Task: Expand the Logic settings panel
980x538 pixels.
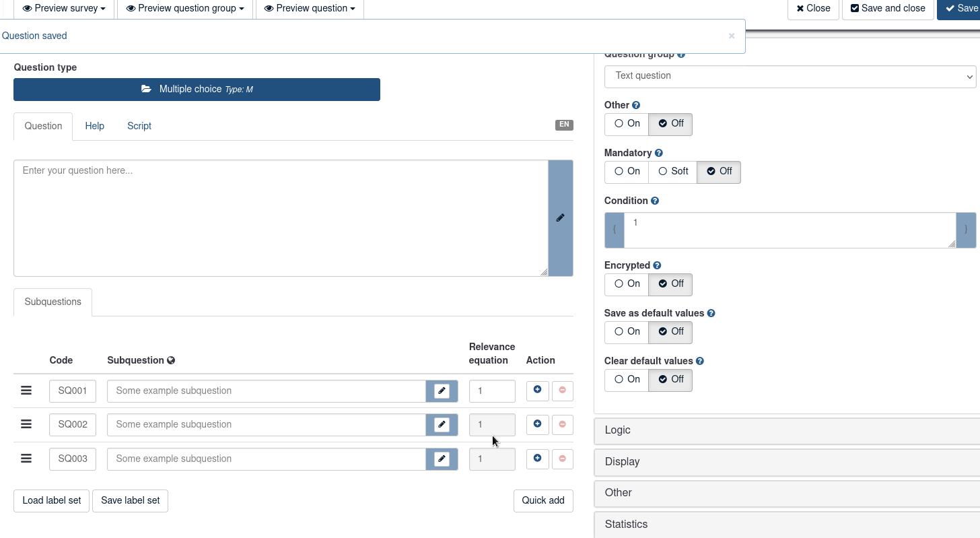Action: tap(786, 430)
